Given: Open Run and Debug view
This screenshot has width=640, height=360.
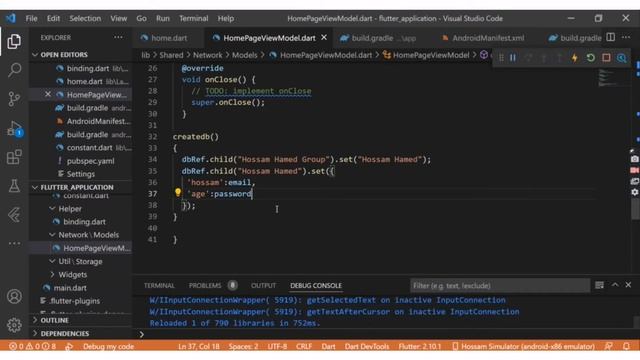Looking at the screenshot, I should [x=14, y=128].
